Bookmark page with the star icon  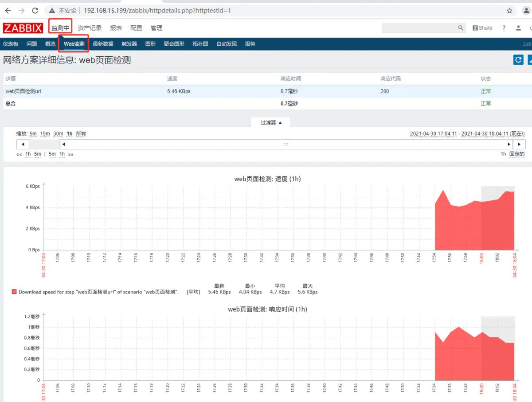pyautogui.click(x=510, y=10)
